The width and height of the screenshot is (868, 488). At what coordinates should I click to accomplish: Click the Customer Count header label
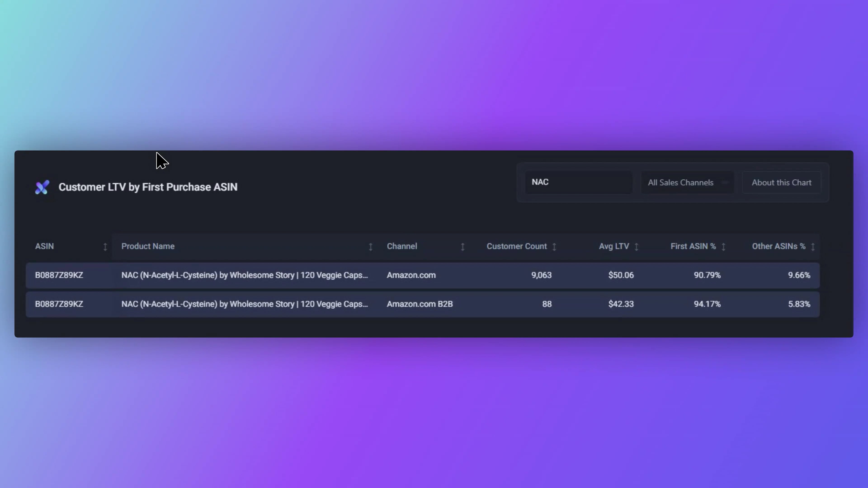517,246
